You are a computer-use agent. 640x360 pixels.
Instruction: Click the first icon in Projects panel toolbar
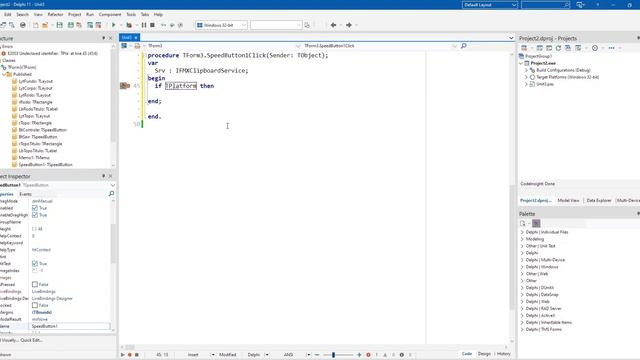pos(524,48)
